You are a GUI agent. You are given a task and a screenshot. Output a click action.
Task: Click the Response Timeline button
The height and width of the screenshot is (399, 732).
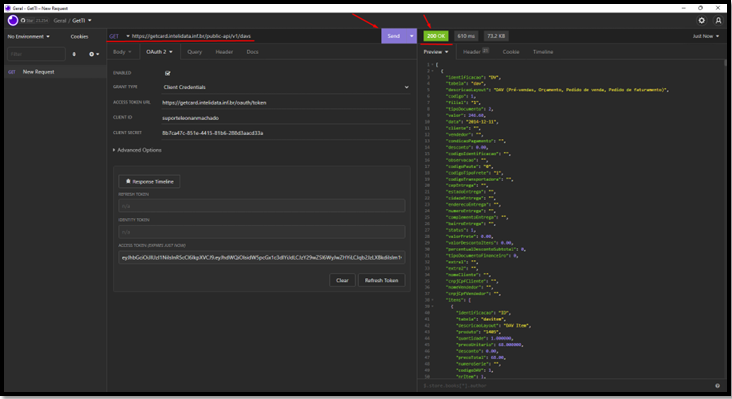[x=149, y=182]
